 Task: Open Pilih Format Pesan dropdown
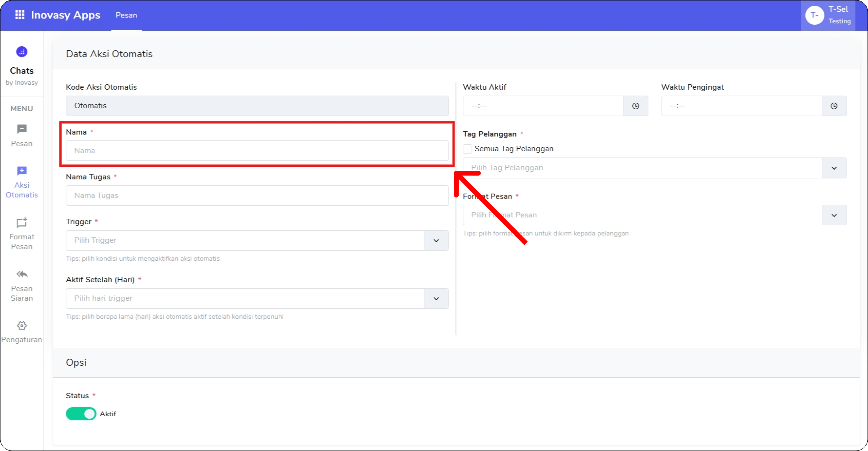[x=834, y=215]
